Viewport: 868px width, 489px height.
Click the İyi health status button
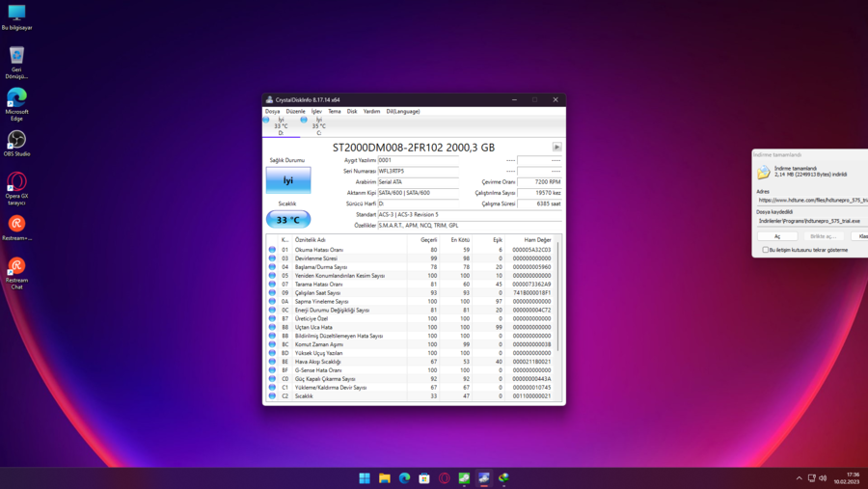coord(287,180)
